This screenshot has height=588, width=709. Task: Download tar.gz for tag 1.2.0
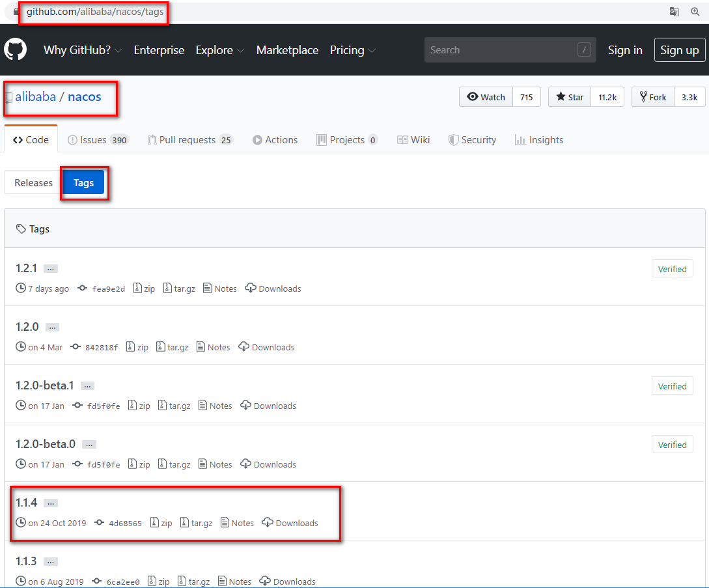(173, 347)
